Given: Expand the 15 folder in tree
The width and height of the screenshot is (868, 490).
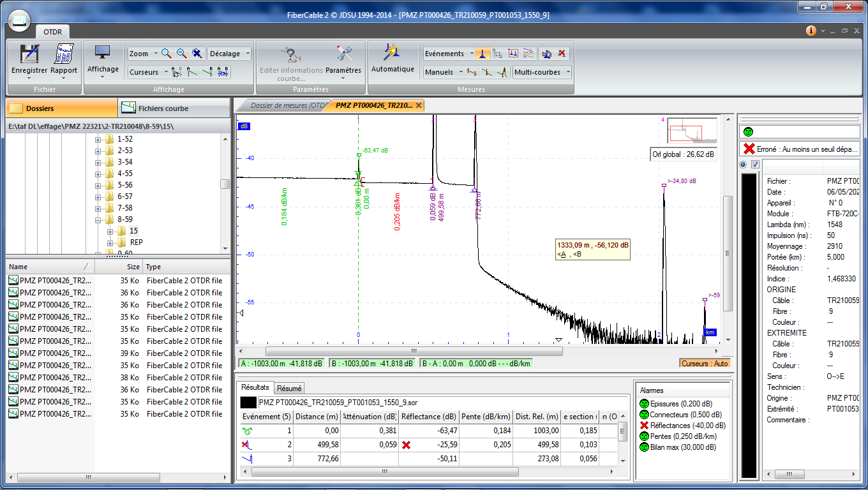Looking at the screenshot, I should point(110,231).
